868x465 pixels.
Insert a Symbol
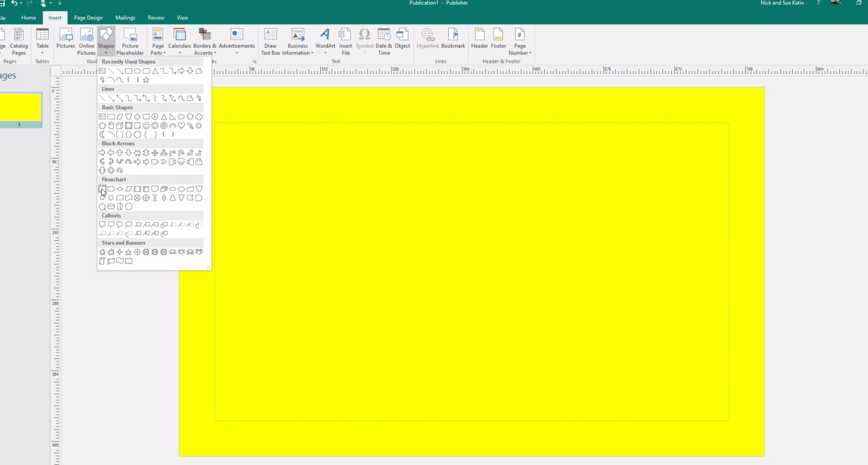coord(364,41)
